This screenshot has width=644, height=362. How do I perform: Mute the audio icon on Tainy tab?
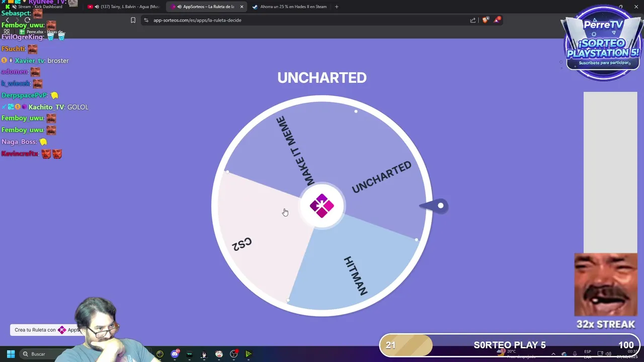pyautogui.click(x=97, y=7)
